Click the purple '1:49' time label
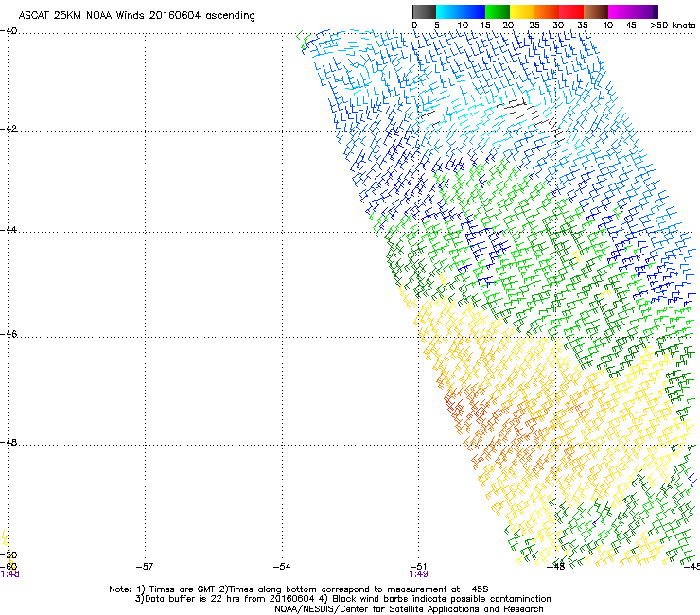This screenshot has height=615, width=700. point(418,574)
